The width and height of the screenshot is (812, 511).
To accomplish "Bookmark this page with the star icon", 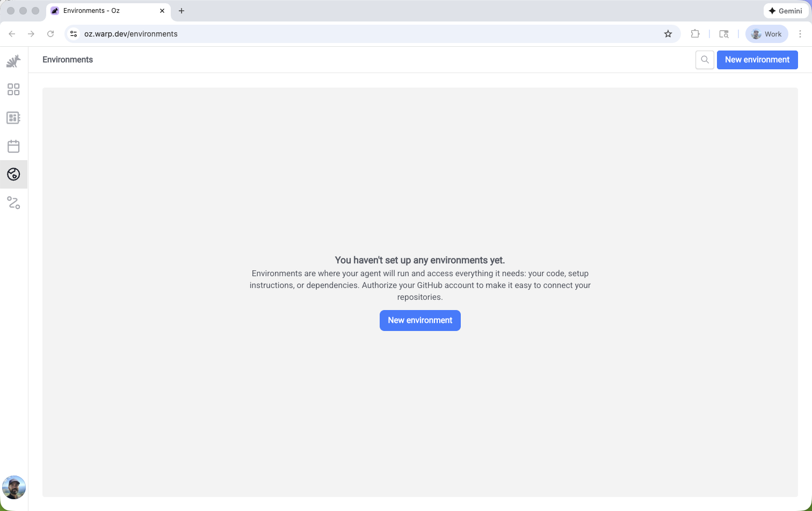I will [668, 34].
